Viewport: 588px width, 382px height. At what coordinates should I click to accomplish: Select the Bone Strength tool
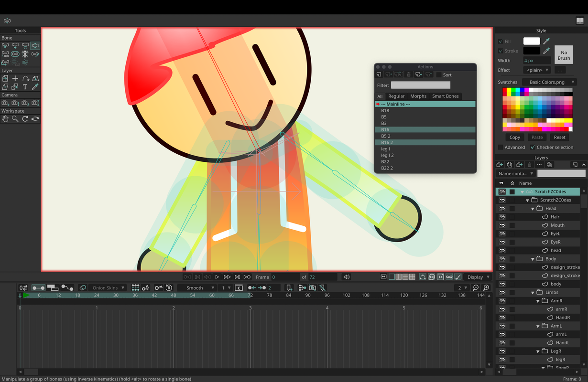(x=15, y=54)
